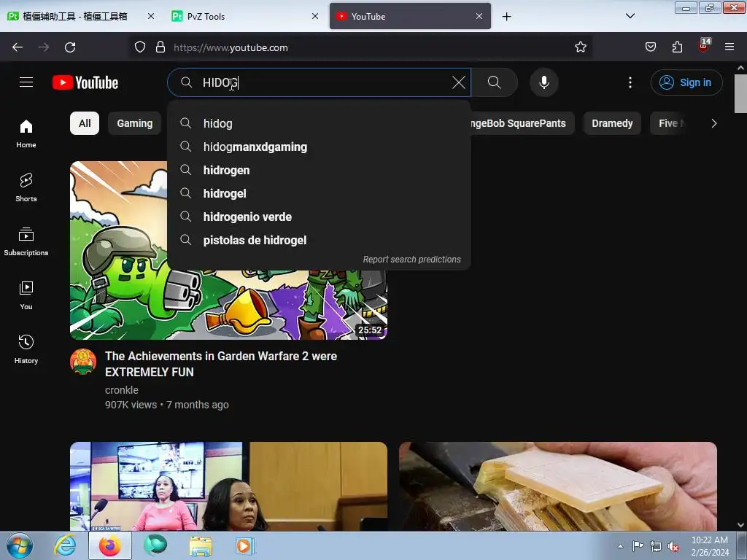Launch Internet Explorer from the taskbar

(64, 545)
